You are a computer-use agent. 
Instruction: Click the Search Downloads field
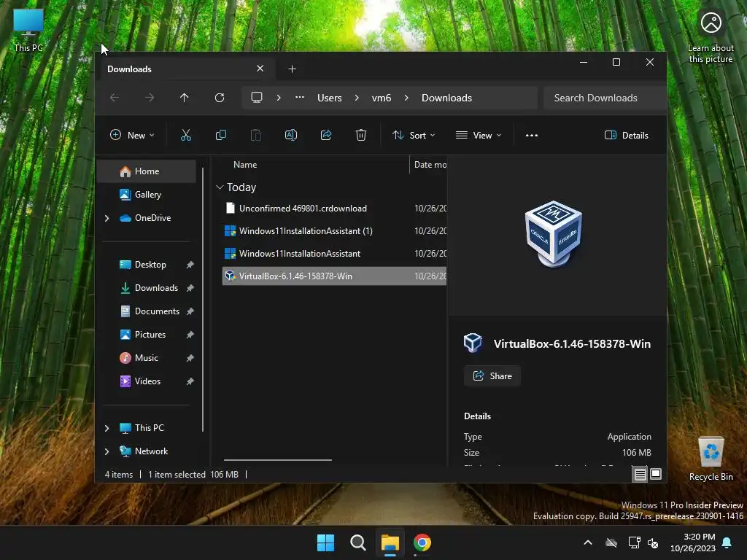click(605, 98)
